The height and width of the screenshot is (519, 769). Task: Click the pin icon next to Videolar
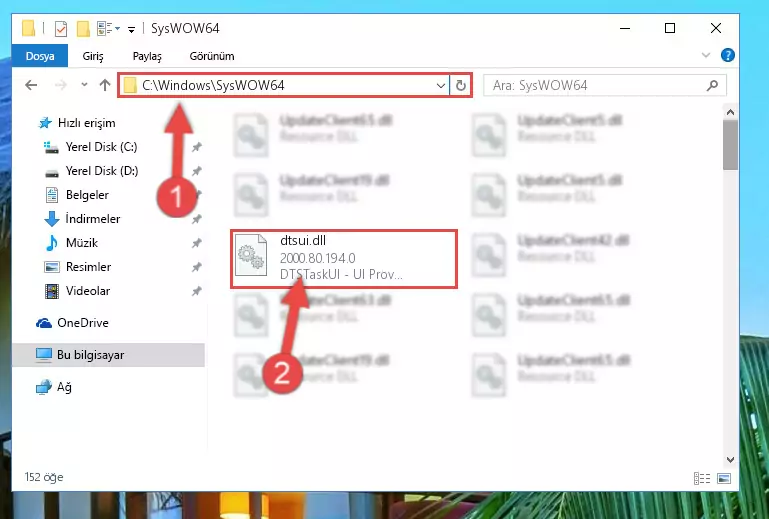[x=197, y=291]
